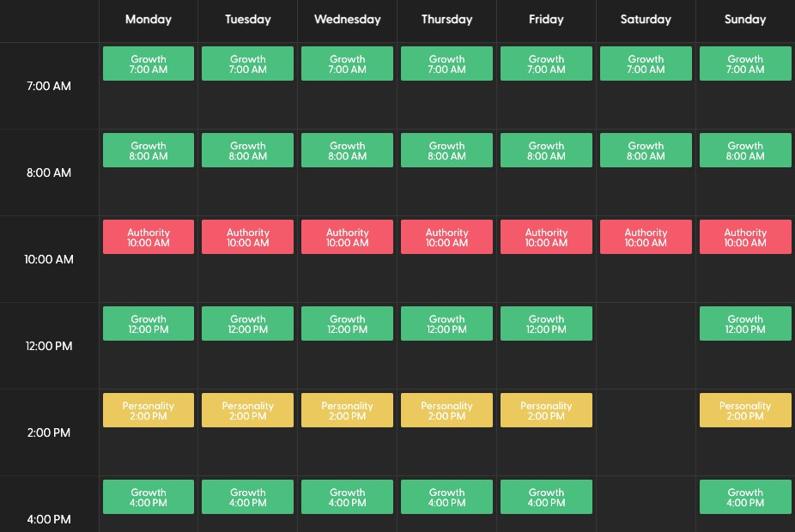Click the Monday column header
The image size is (795, 532).
[148, 19]
